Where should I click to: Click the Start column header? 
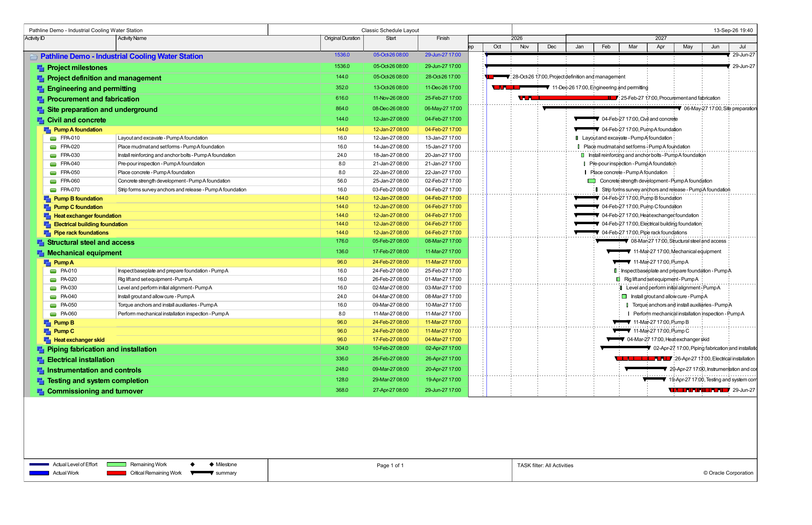[x=391, y=43]
